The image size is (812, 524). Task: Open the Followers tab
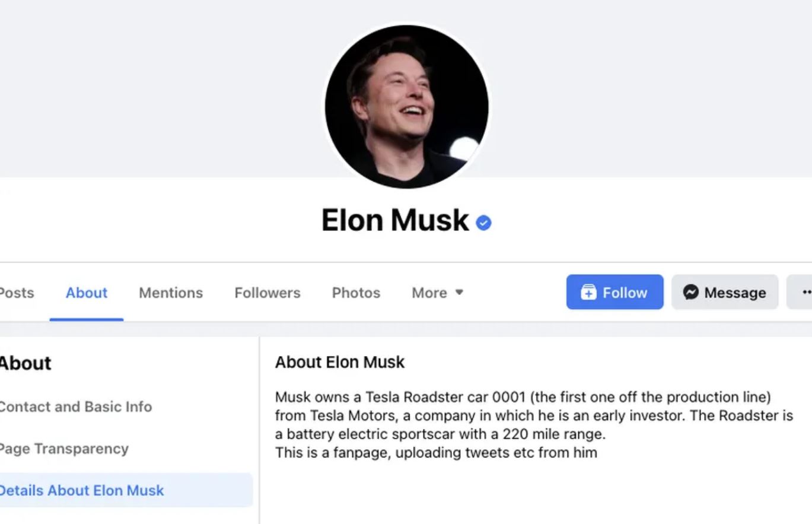(x=267, y=293)
